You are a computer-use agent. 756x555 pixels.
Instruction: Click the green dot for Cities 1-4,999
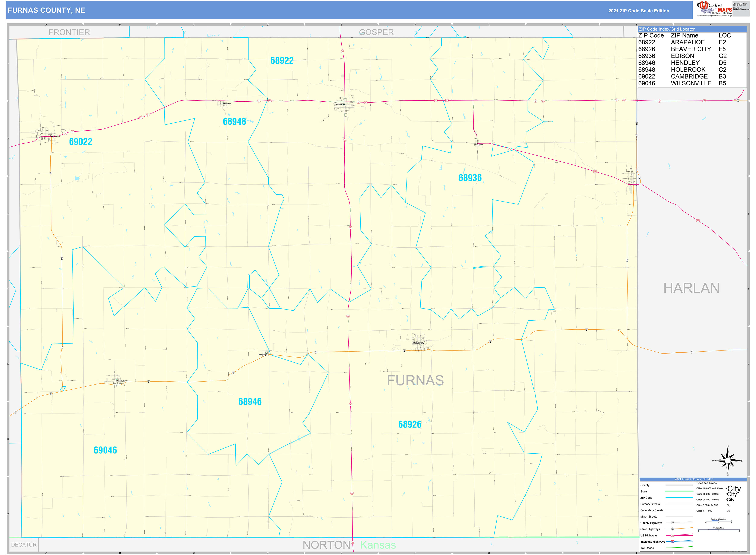726,511
